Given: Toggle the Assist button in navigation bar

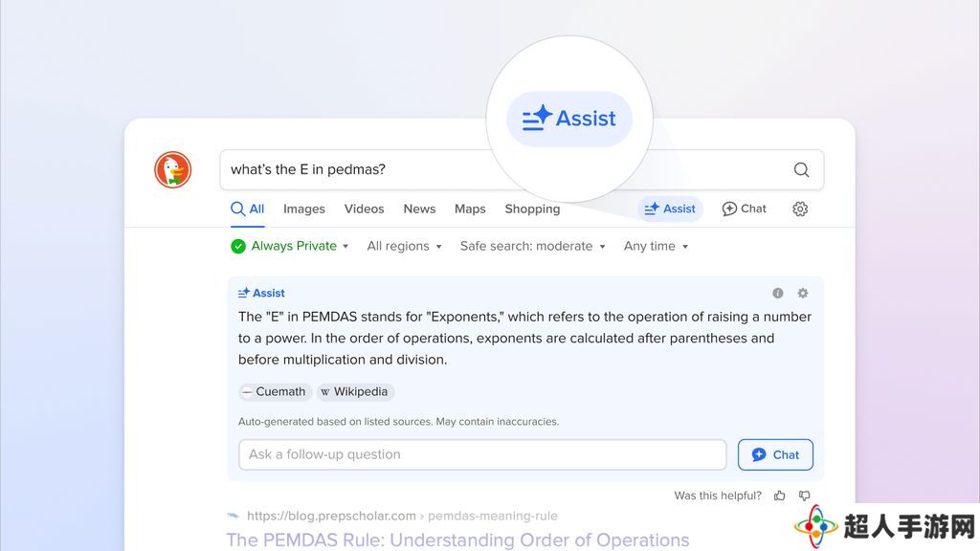Looking at the screenshot, I should click(x=670, y=209).
